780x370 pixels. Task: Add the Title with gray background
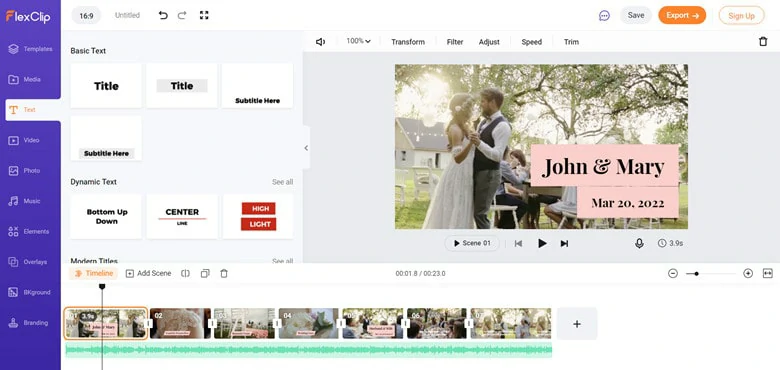click(182, 86)
